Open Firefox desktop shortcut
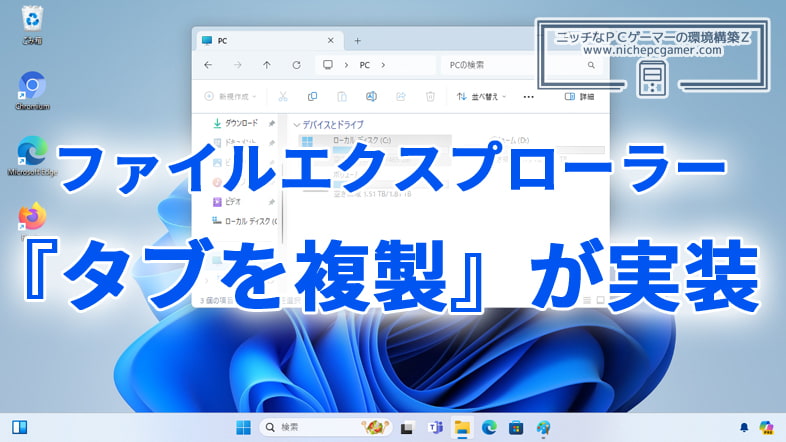The width and height of the screenshot is (786, 442). [32, 216]
